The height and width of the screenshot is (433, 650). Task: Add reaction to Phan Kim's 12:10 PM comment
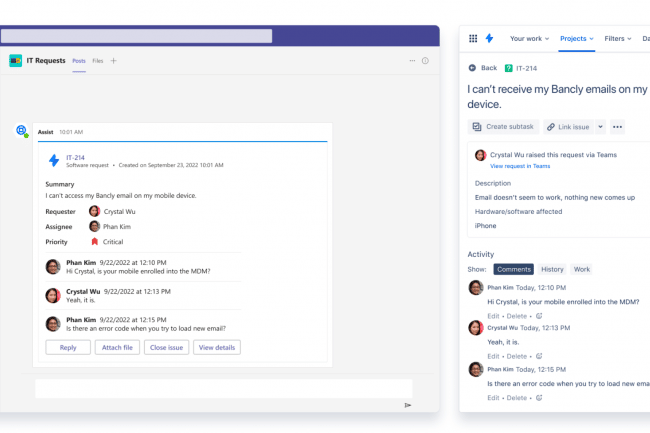[x=539, y=316]
